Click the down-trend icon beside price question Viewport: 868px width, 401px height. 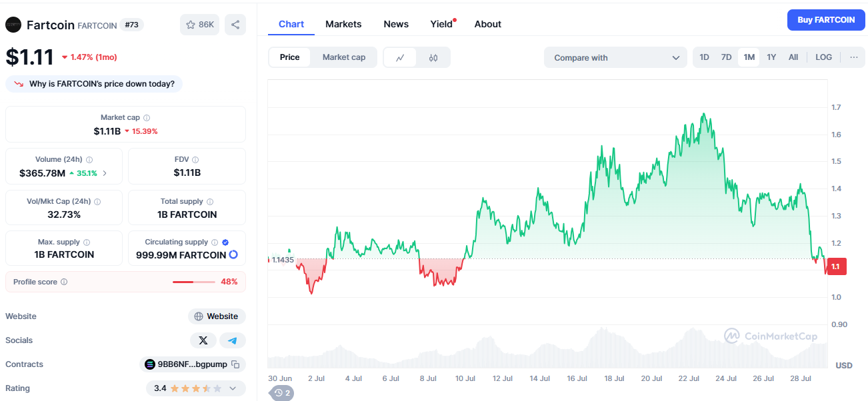pos(19,84)
